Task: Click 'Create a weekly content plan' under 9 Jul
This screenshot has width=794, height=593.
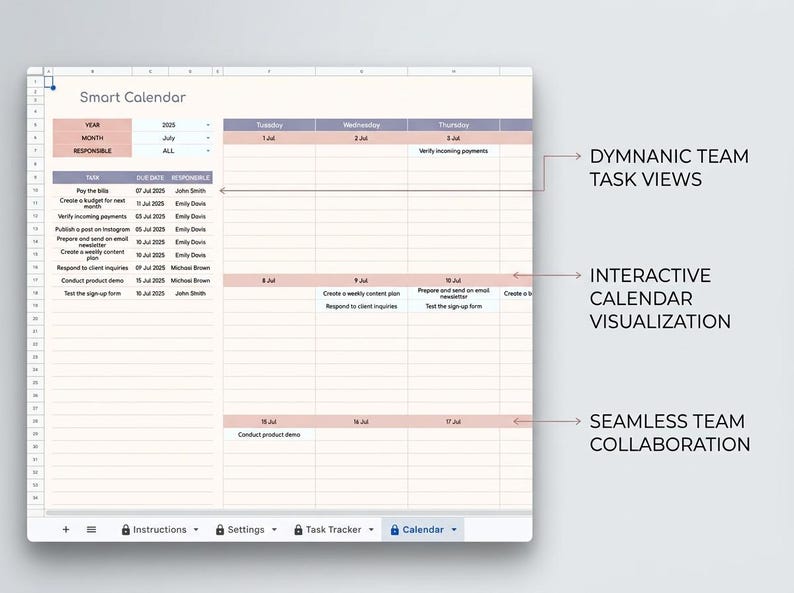Action: coord(361,293)
